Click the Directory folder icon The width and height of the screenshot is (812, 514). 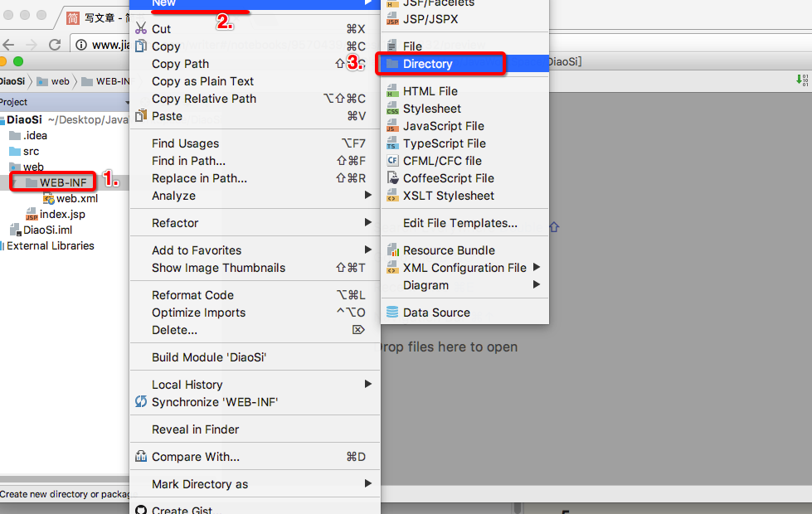[392, 63]
